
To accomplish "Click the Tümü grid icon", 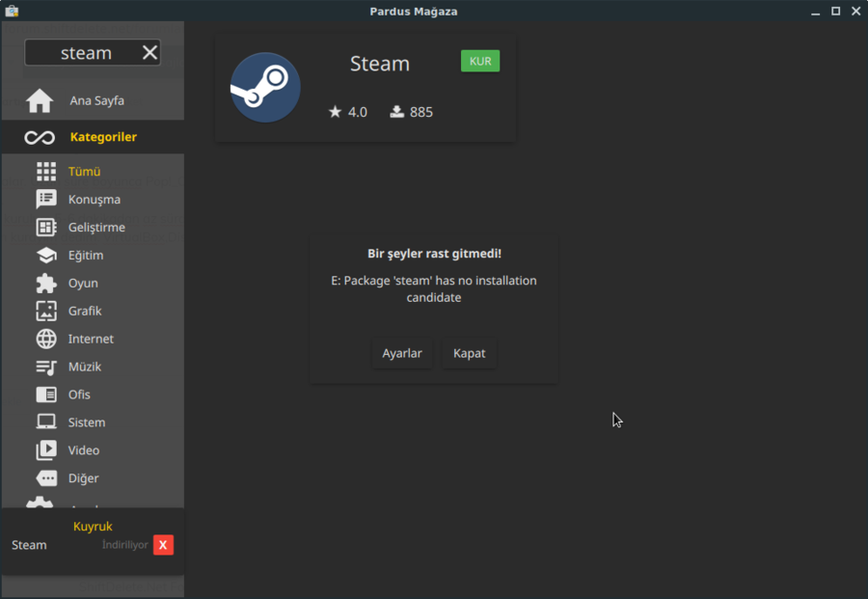I will 46,172.
